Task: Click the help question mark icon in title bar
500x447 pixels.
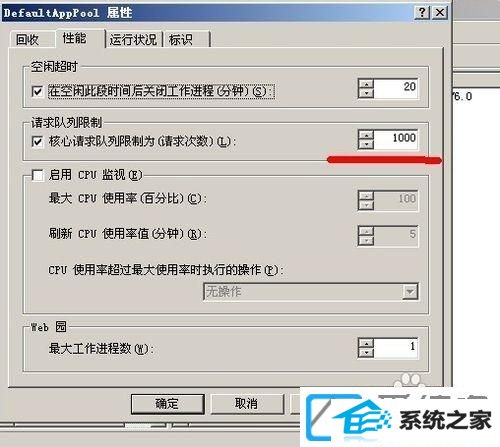Action: coord(422,13)
